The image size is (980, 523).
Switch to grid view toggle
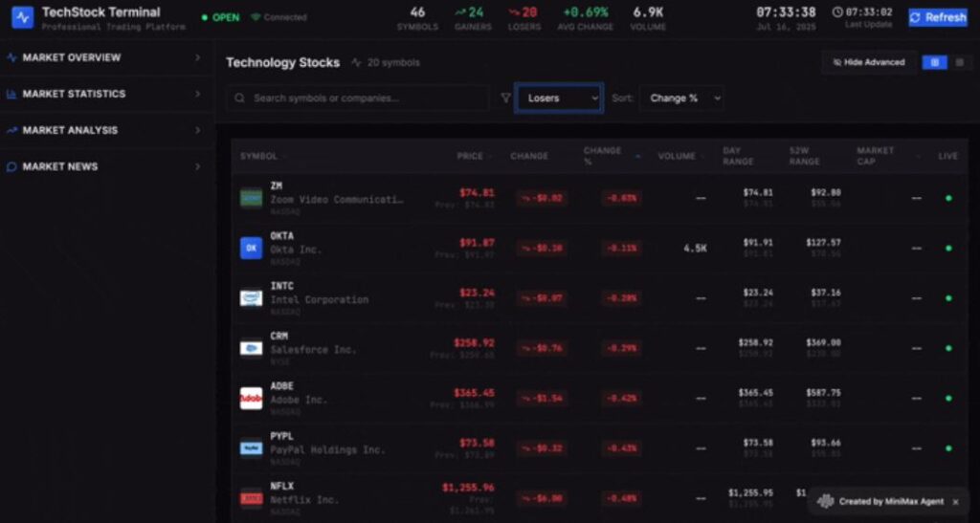click(x=935, y=62)
